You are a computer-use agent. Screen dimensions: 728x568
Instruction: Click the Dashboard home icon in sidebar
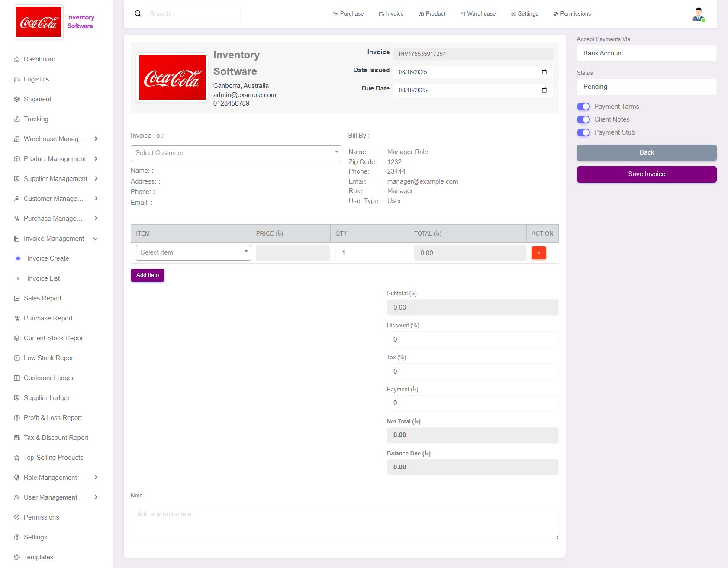click(x=17, y=59)
